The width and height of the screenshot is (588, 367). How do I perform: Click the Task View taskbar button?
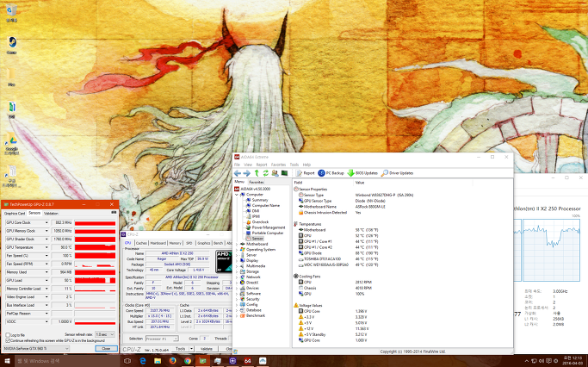[x=127, y=361]
